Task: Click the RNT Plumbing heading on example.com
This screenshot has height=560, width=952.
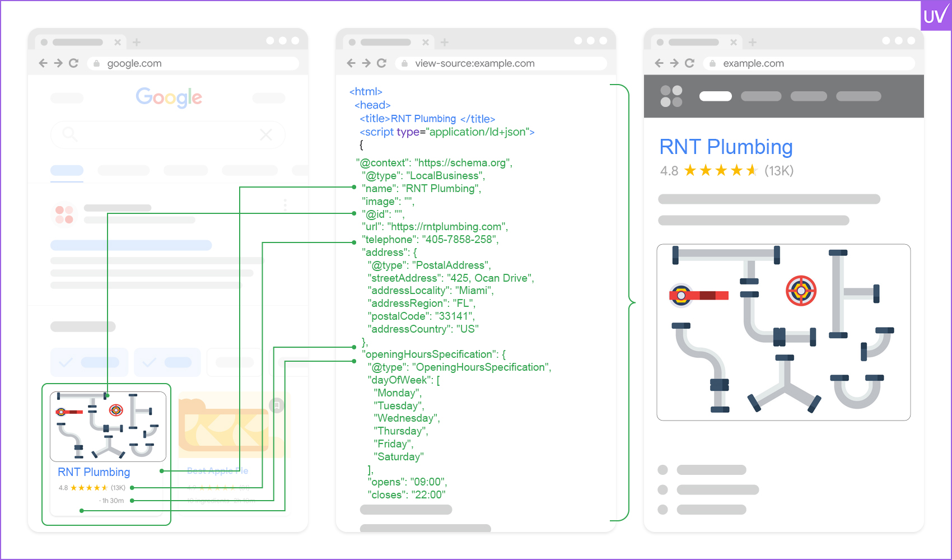Action: [x=726, y=147]
